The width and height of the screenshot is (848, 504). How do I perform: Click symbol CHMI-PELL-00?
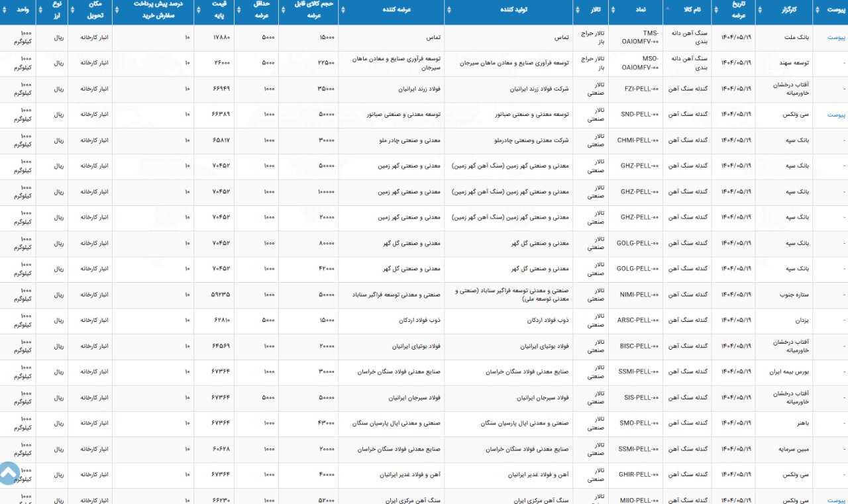pyautogui.click(x=639, y=140)
